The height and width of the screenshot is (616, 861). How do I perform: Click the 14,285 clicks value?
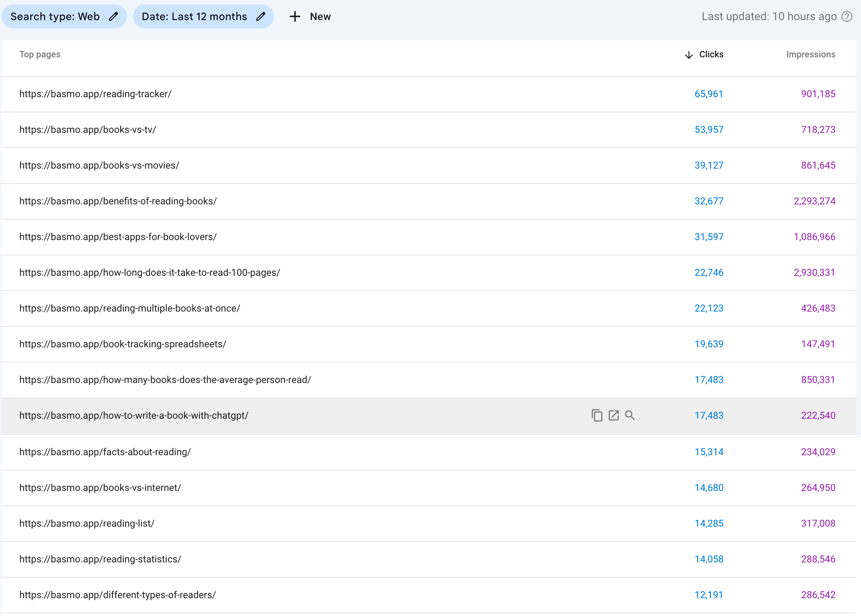pos(709,523)
